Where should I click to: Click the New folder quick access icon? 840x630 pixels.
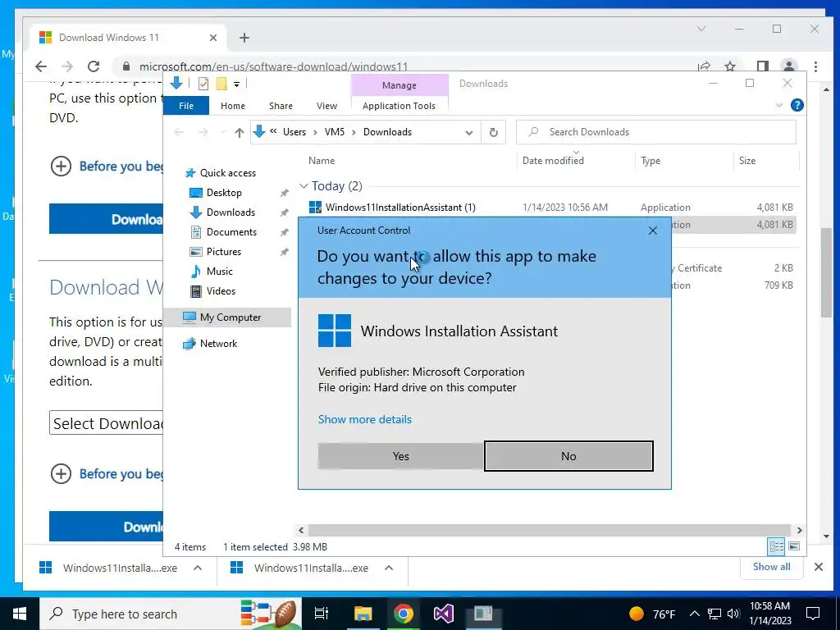pos(221,84)
